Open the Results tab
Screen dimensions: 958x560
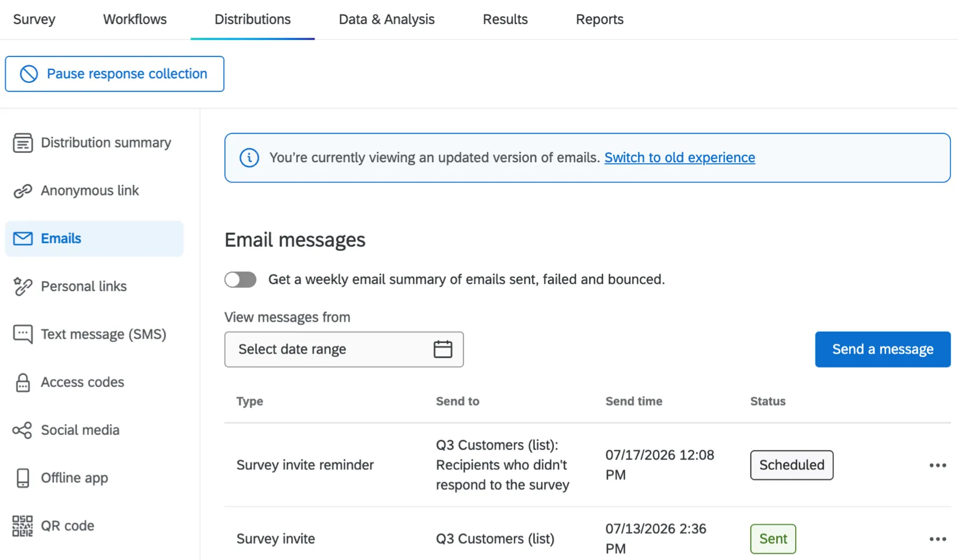click(505, 19)
